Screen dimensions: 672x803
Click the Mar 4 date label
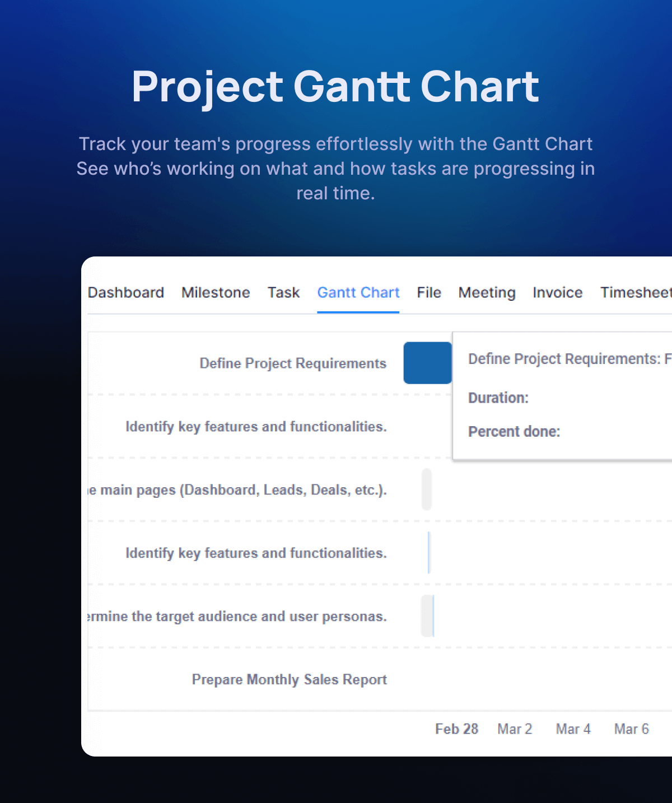click(573, 729)
